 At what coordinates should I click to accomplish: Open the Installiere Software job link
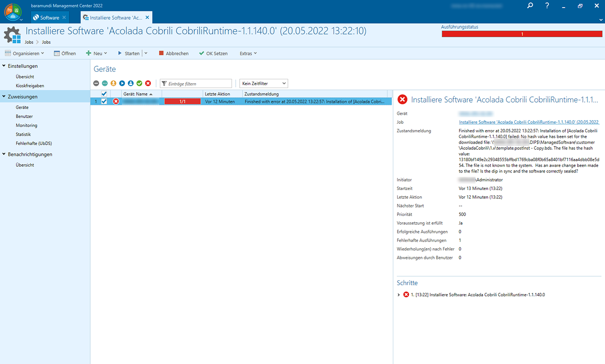pos(529,122)
